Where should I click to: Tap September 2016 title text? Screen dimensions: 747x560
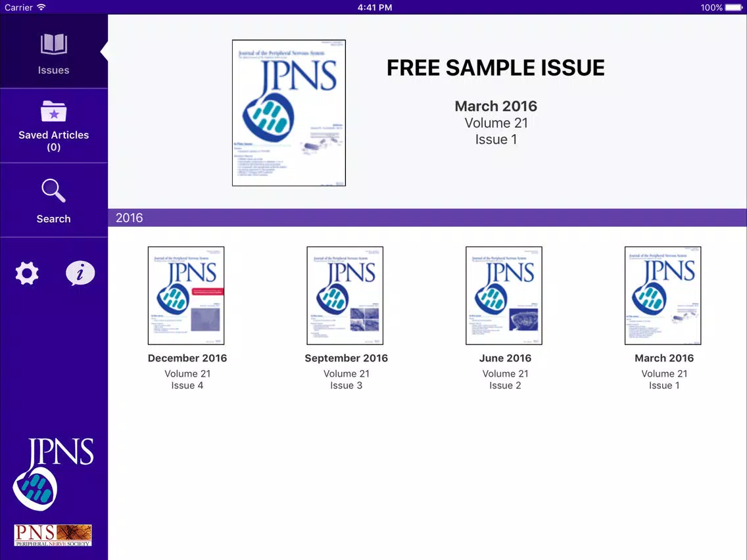click(347, 358)
